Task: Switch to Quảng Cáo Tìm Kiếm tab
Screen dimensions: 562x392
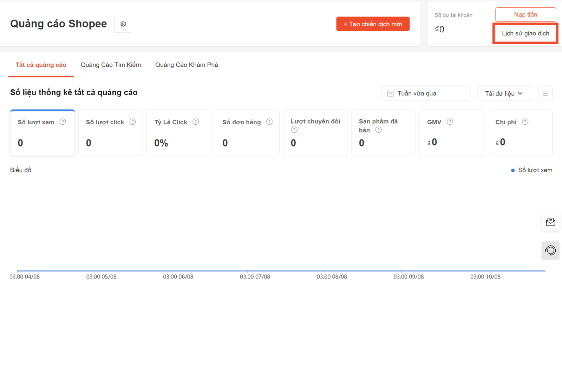Action: tap(111, 65)
